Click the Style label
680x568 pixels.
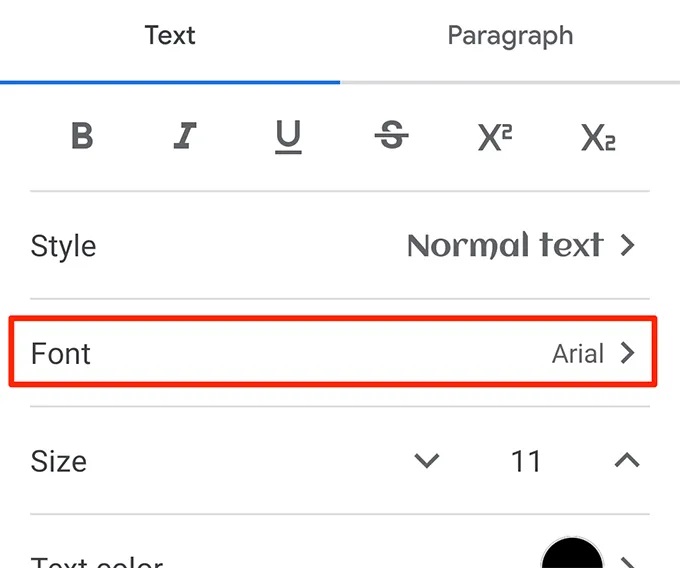[x=64, y=246]
